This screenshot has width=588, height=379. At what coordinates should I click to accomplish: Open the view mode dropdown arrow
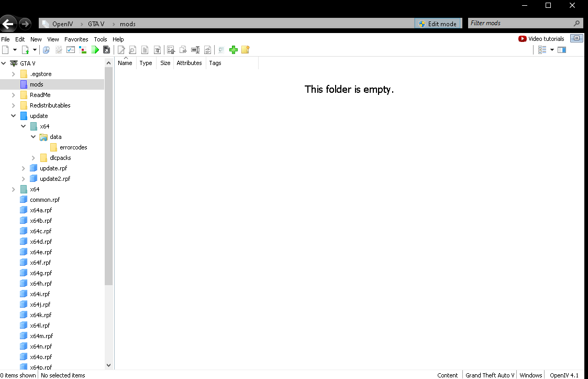[552, 50]
